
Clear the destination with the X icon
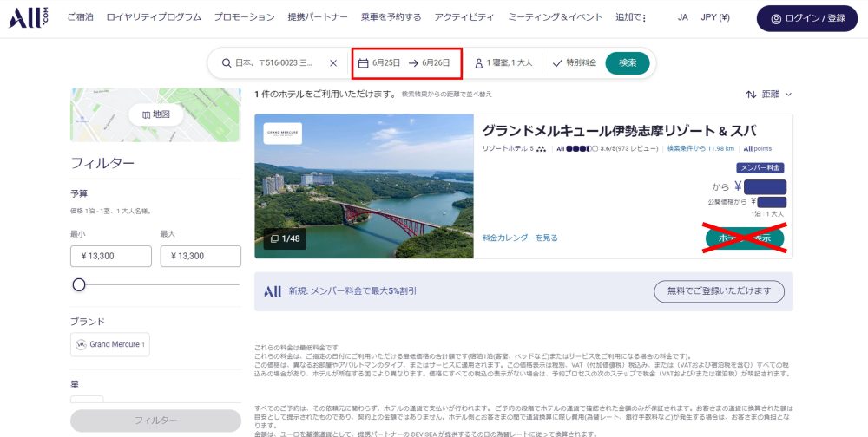tap(333, 63)
